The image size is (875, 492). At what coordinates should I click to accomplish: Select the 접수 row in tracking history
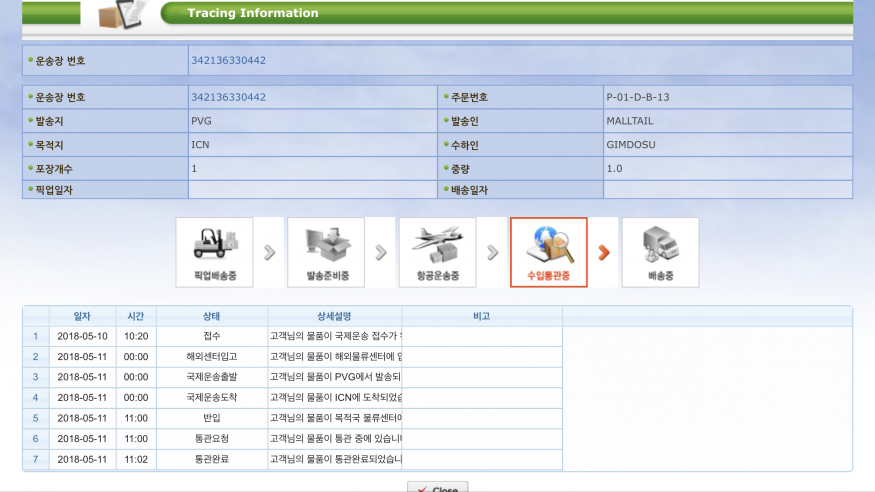pos(210,337)
